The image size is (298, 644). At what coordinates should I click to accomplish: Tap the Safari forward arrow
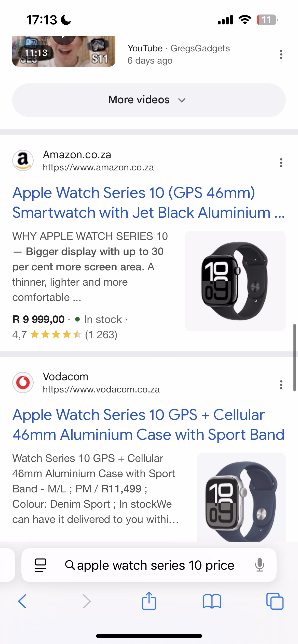tap(87, 601)
